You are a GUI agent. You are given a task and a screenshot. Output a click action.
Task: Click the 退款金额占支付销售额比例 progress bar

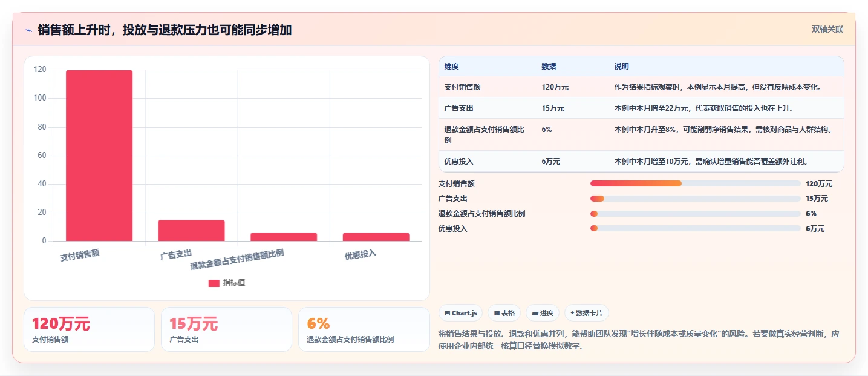(696, 214)
